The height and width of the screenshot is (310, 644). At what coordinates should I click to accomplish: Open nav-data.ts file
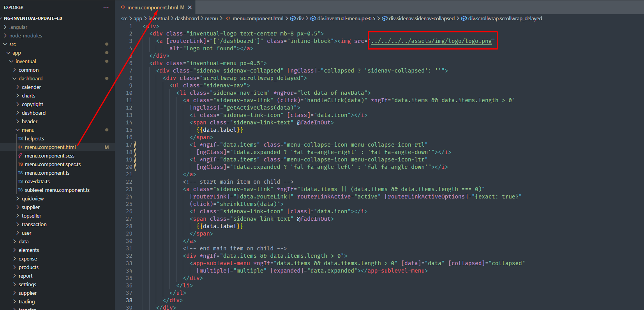click(37, 181)
